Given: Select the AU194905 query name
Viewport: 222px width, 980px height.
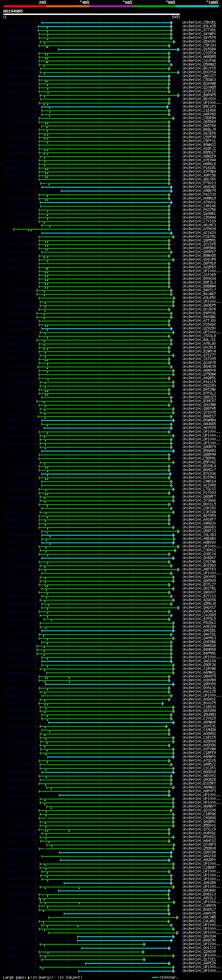Looking at the screenshot, I should tap(13, 11).
